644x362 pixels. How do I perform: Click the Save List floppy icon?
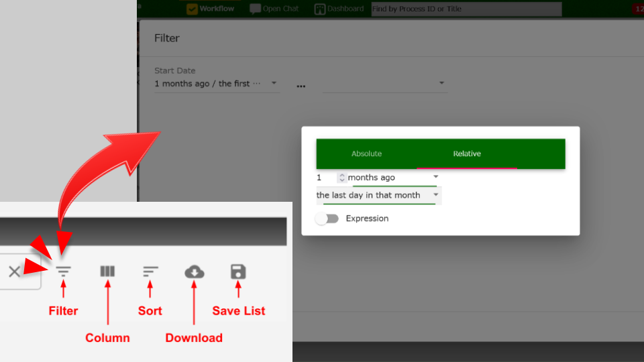tap(238, 271)
